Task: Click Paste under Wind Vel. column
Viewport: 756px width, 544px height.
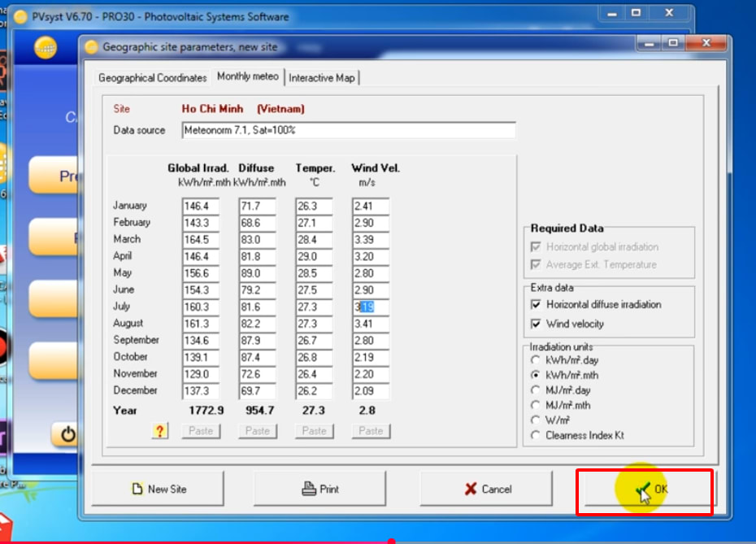Action: click(x=371, y=431)
